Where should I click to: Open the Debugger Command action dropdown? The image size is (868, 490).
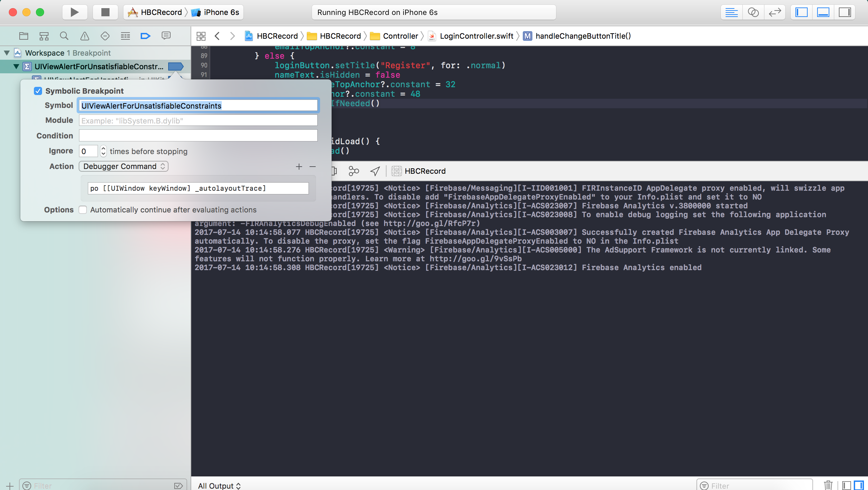[x=123, y=166]
